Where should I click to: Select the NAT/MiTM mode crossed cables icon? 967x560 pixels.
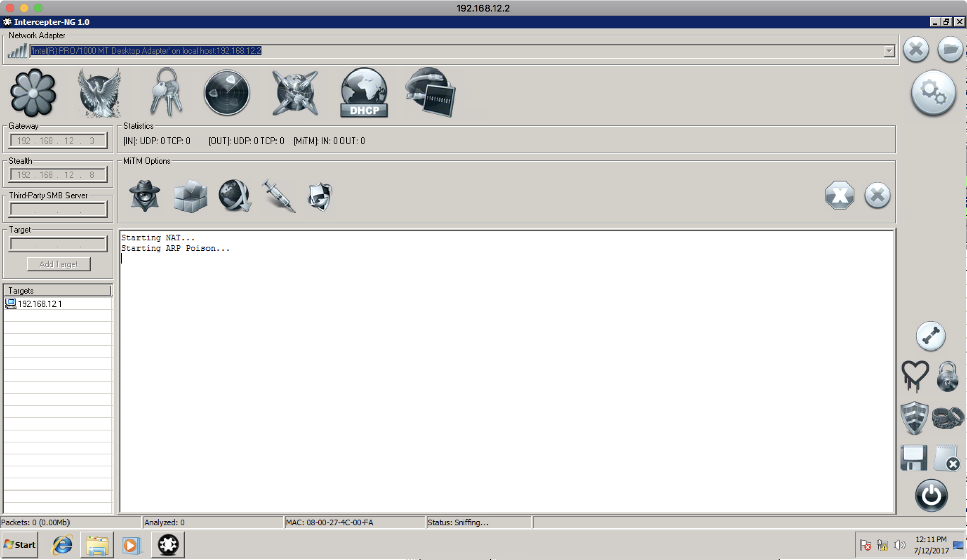coord(295,93)
